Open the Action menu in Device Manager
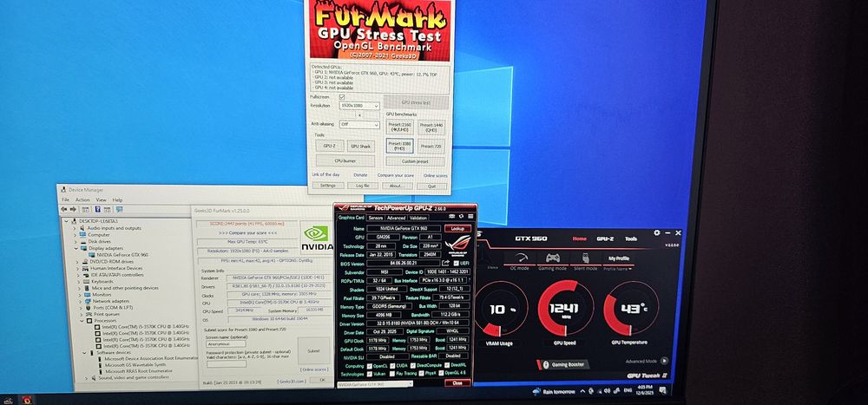868x405 pixels. (x=82, y=199)
